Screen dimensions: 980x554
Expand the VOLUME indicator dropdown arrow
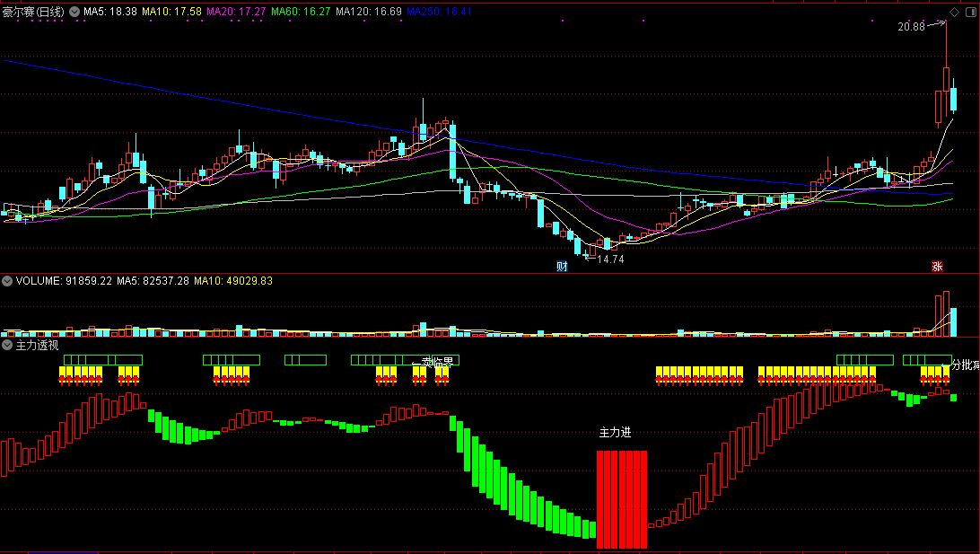7,281
